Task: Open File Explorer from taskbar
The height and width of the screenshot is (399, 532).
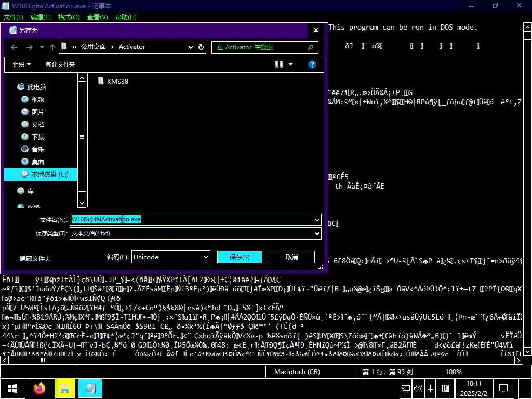Action: [65, 389]
